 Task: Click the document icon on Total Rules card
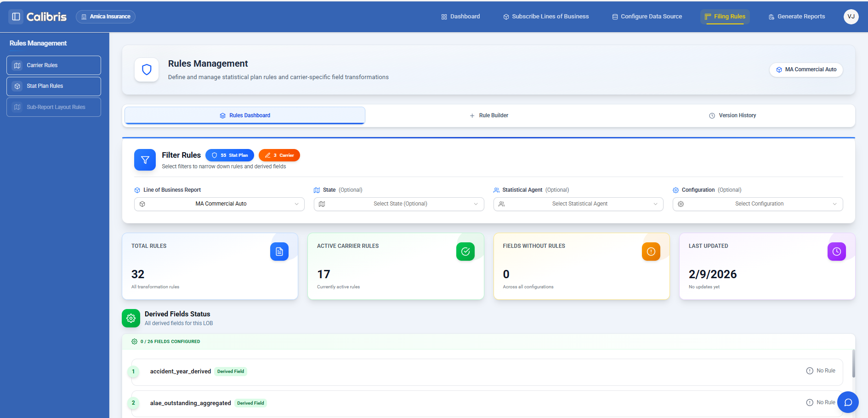click(x=279, y=252)
